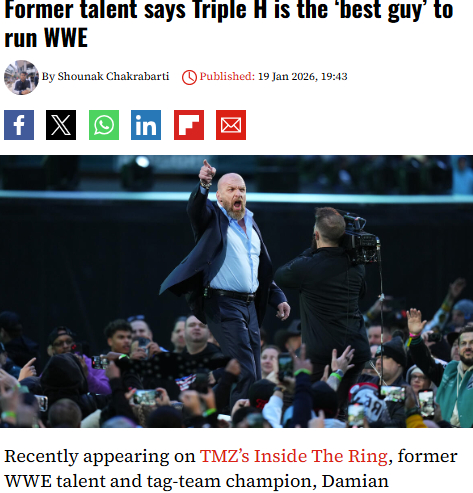
Task: Select the Triple H article headline
Action: click(x=229, y=23)
